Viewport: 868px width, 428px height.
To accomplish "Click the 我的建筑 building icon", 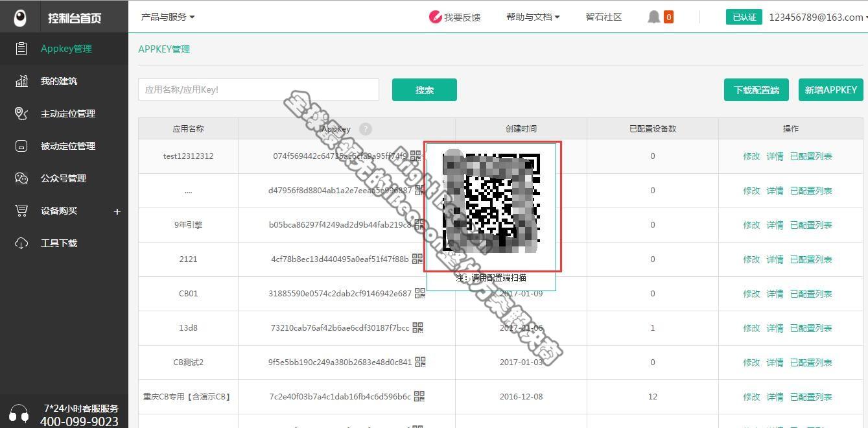I will pos(21,81).
